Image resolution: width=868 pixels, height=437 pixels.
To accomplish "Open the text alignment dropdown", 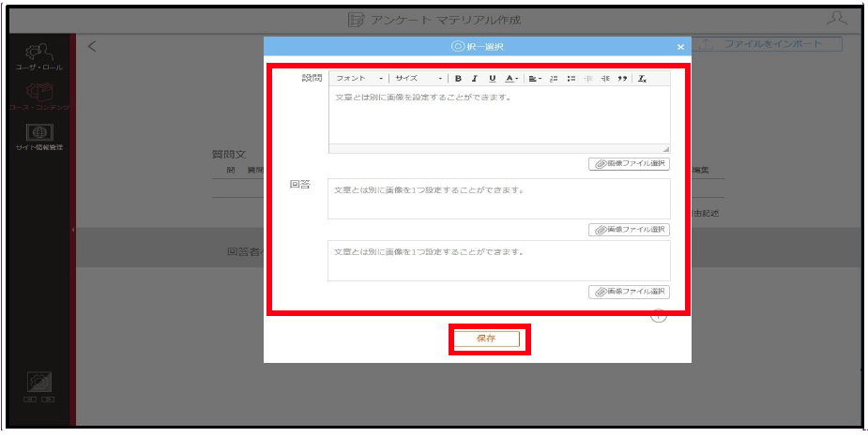I will pos(534,79).
